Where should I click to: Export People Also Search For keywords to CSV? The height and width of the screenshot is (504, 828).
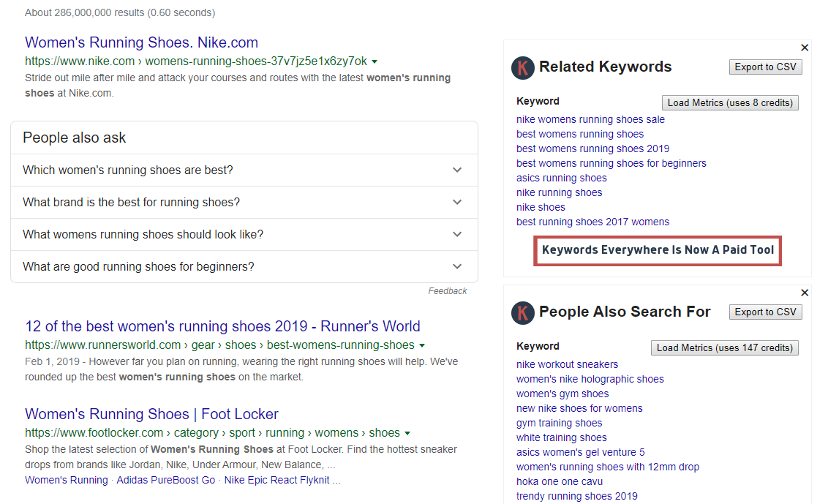click(x=765, y=312)
